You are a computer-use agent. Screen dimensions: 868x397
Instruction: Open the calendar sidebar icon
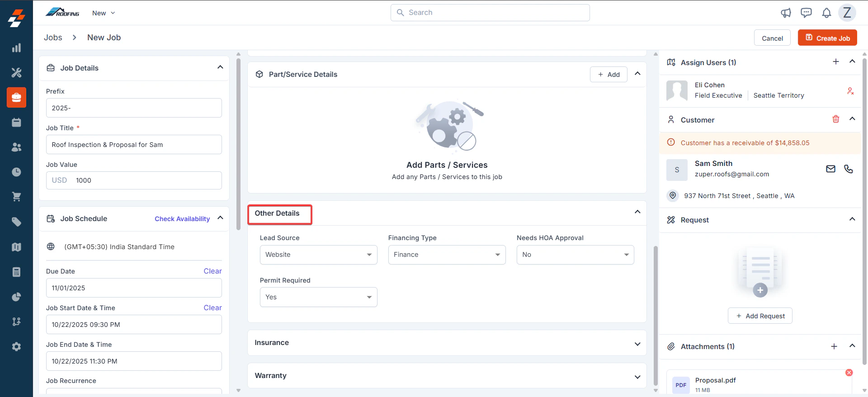16,122
